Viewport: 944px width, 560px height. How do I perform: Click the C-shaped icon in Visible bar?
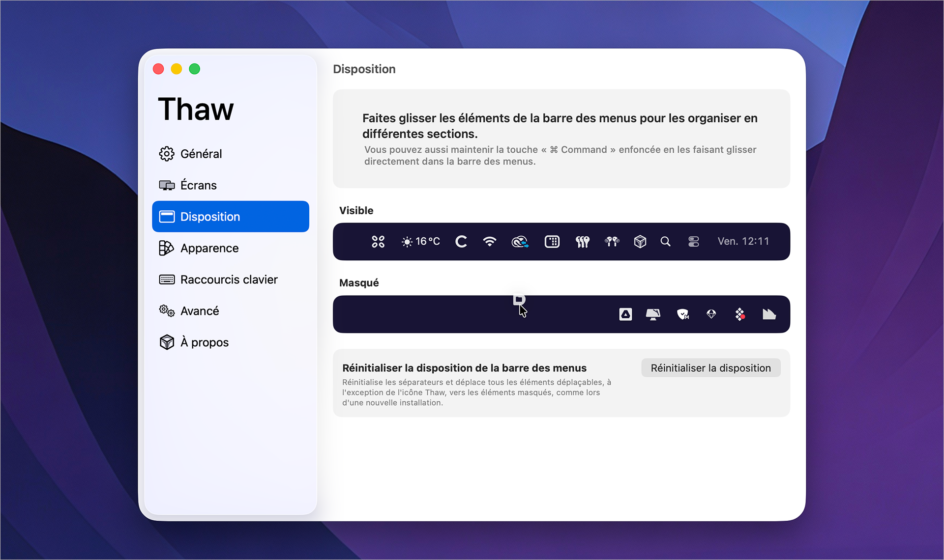coord(461,242)
